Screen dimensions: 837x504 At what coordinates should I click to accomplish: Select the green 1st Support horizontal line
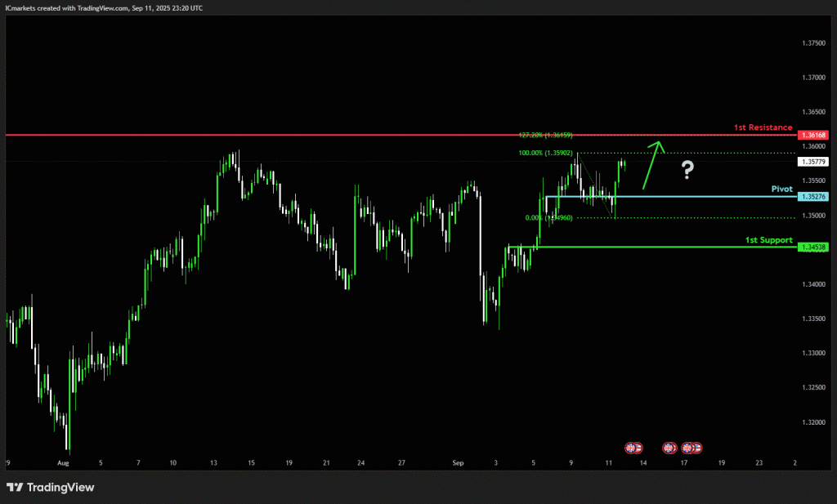652,247
